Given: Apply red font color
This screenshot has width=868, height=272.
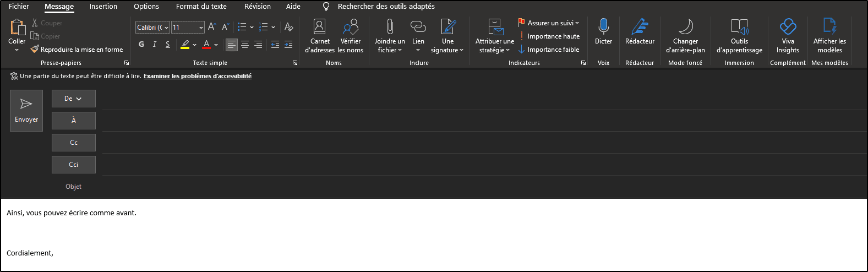Looking at the screenshot, I should pyautogui.click(x=206, y=45).
